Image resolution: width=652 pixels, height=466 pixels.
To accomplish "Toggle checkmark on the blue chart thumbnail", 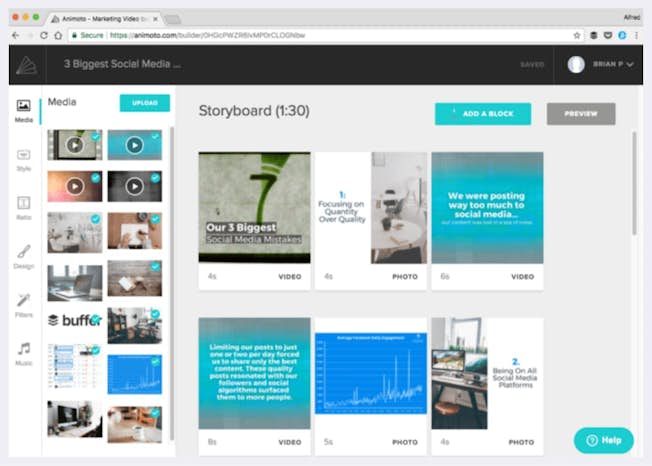I will pyautogui.click(x=154, y=361).
